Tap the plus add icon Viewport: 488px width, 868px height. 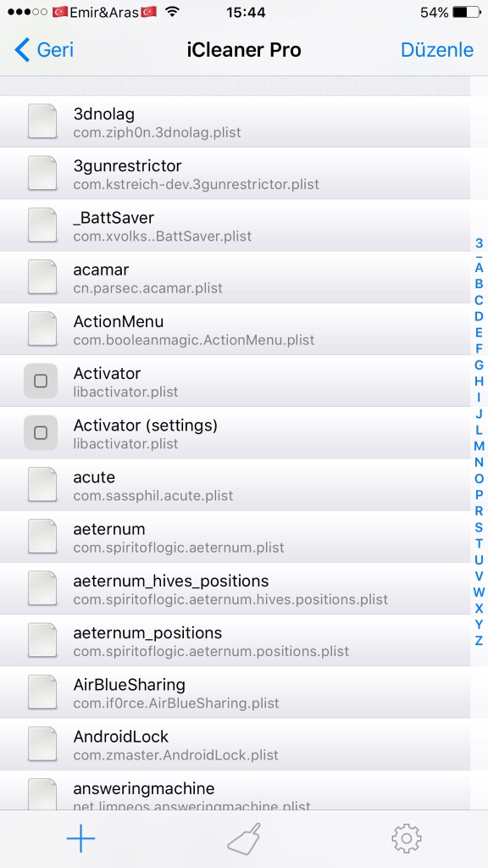[80, 838]
